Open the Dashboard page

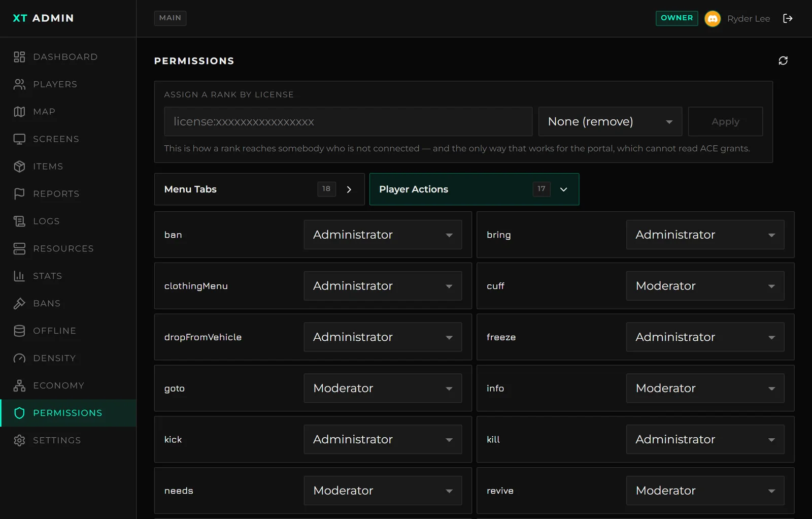pyautogui.click(x=68, y=57)
